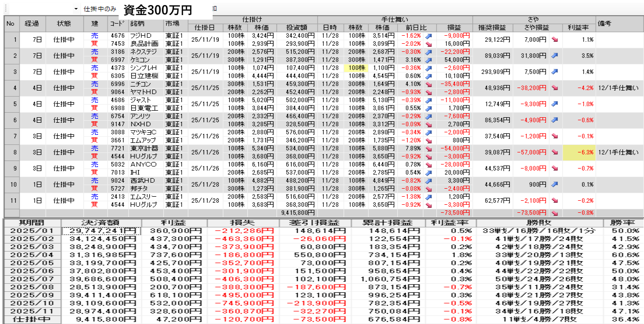Click the 12/1手仕舞い note in row 4
Screen dimensions: 644x324
(618, 88)
